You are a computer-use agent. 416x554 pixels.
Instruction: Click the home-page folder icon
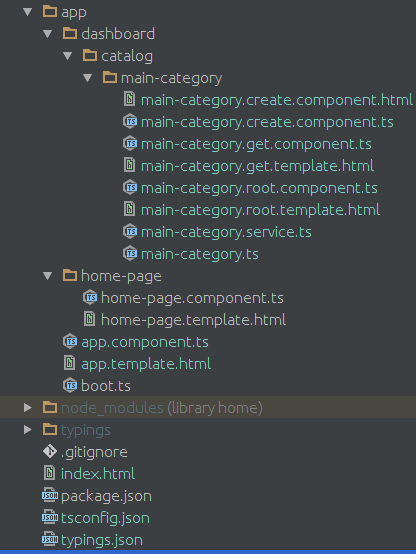point(70,275)
